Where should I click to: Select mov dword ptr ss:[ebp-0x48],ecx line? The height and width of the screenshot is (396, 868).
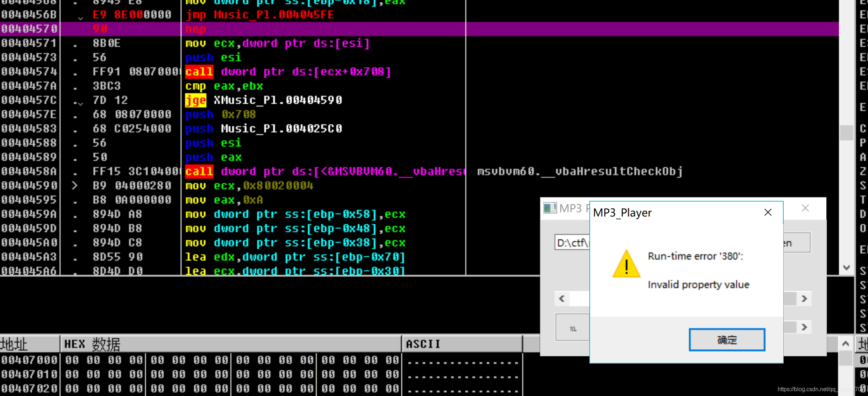295,228
